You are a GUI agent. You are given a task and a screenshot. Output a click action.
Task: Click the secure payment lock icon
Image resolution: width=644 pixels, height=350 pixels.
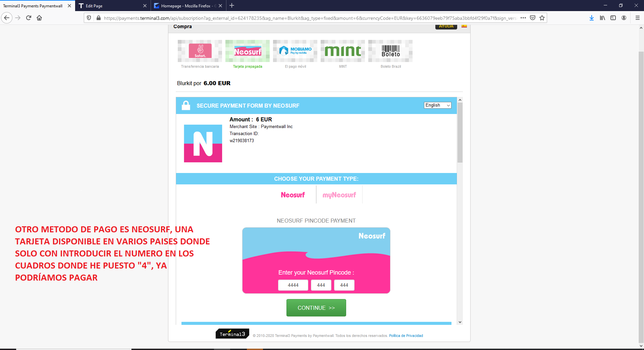point(186,106)
